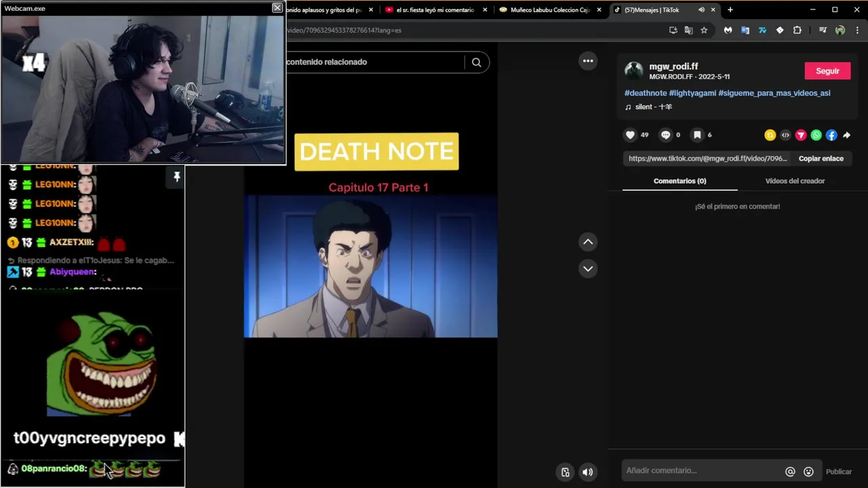Open more share options arrow

pos(846,135)
